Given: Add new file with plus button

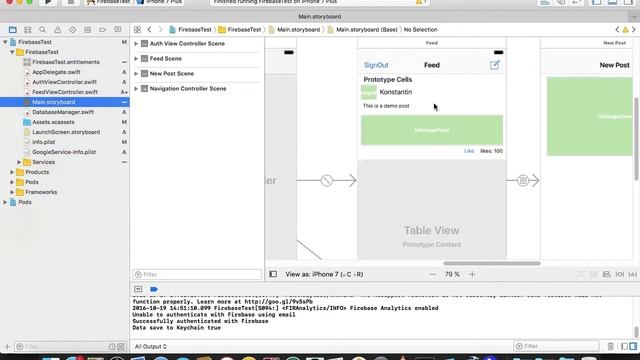Looking at the screenshot, I should [x=7, y=347].
